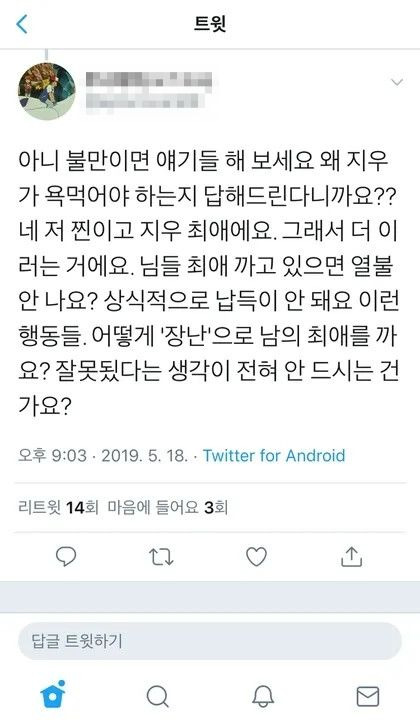Go to the Home tab in the bottom bar

(53, 694)
